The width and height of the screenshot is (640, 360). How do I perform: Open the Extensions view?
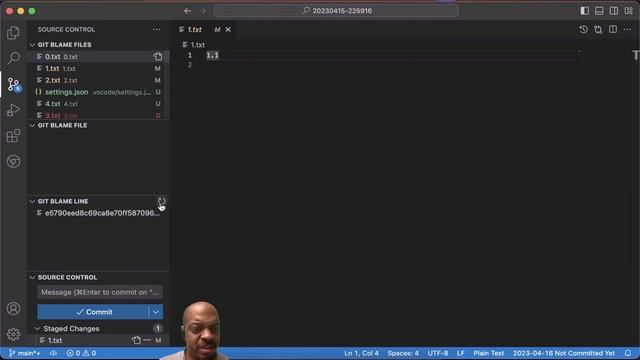pyautogui.click(x=13, y=136)
